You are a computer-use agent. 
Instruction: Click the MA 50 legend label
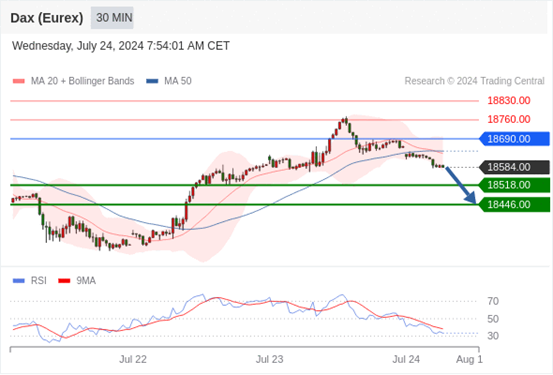178,81
